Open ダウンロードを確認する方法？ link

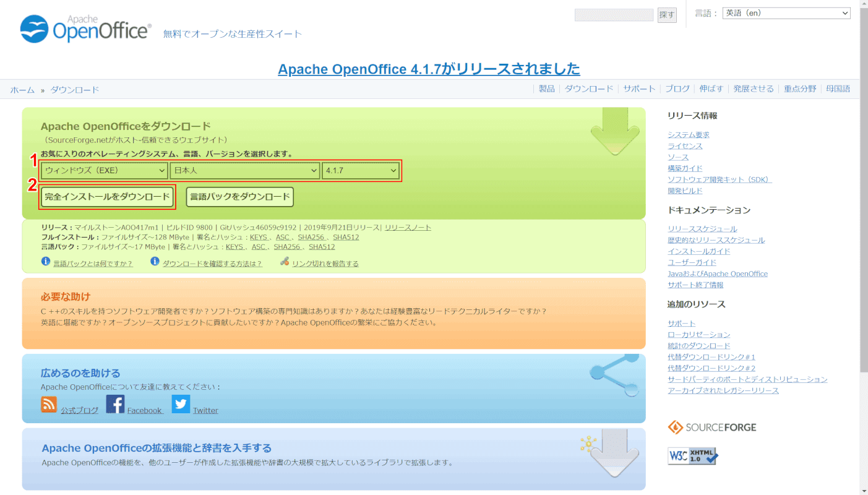pos(212,264)
